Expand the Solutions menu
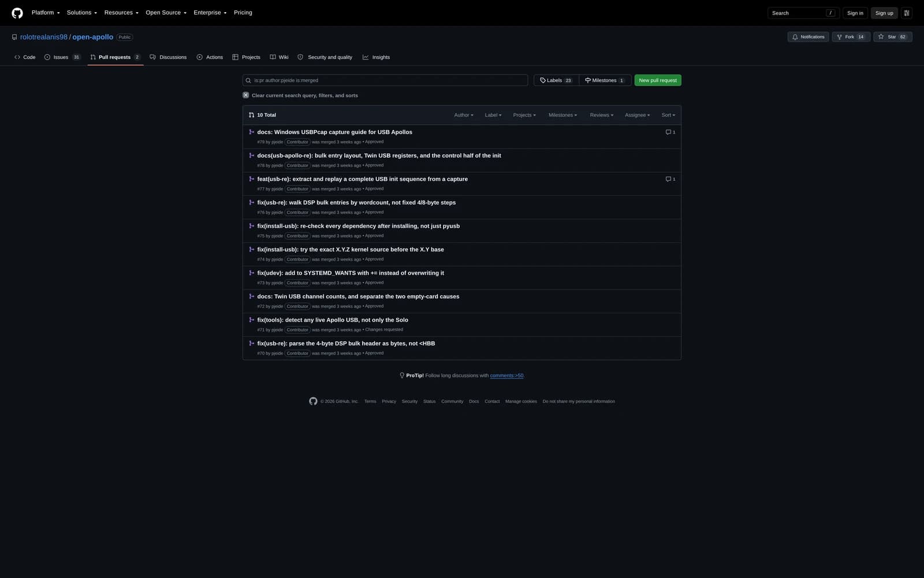The height and width of the screenshot is (578, 924). coord(81,13)
